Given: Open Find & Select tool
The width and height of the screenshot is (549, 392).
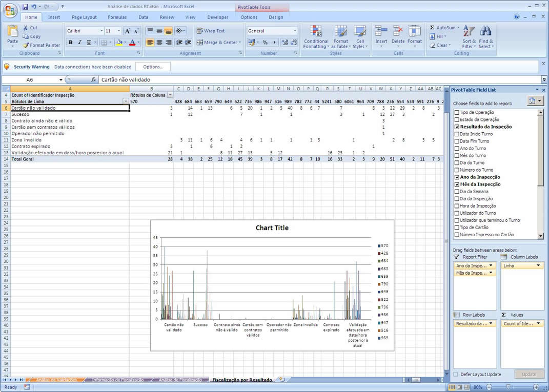Looking at the screenshot, I should pyautogui.click(x=485, y=32).
